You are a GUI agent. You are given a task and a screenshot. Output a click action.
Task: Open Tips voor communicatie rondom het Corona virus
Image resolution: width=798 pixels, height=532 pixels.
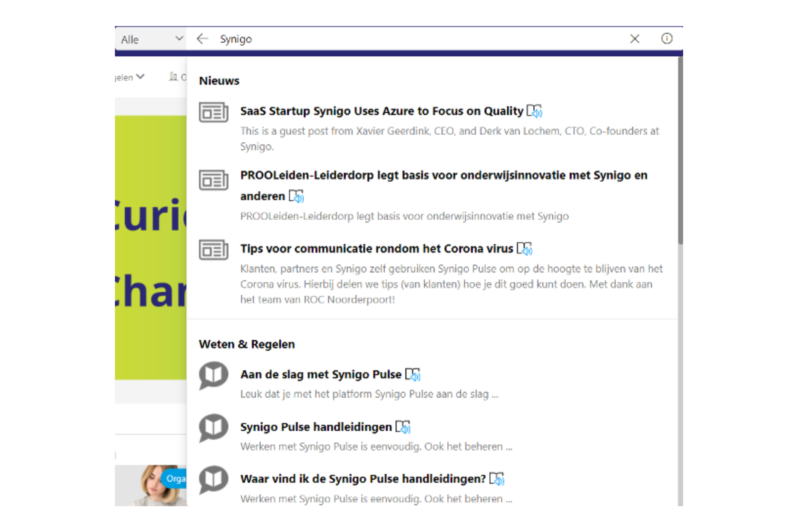pyautogui.click(x=377, y=249)
